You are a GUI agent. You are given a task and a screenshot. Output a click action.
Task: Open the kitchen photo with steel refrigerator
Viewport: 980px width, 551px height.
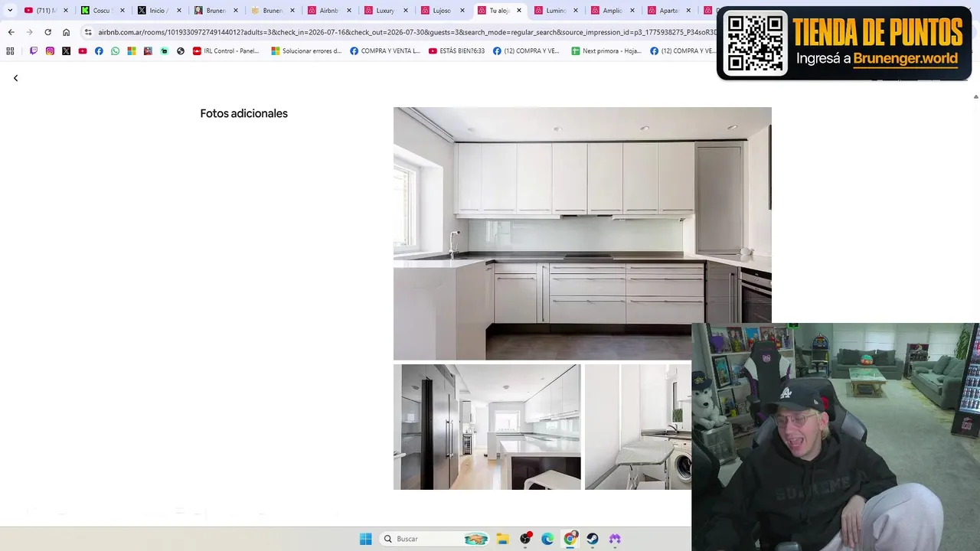coord(487,427)
